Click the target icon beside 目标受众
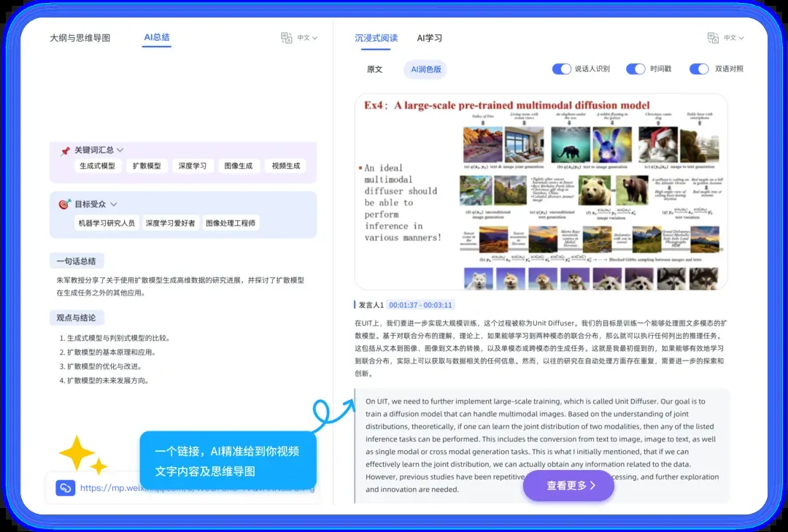Image resolution: width=788 pixels, height=532 pixels. (x=65, y=204)
